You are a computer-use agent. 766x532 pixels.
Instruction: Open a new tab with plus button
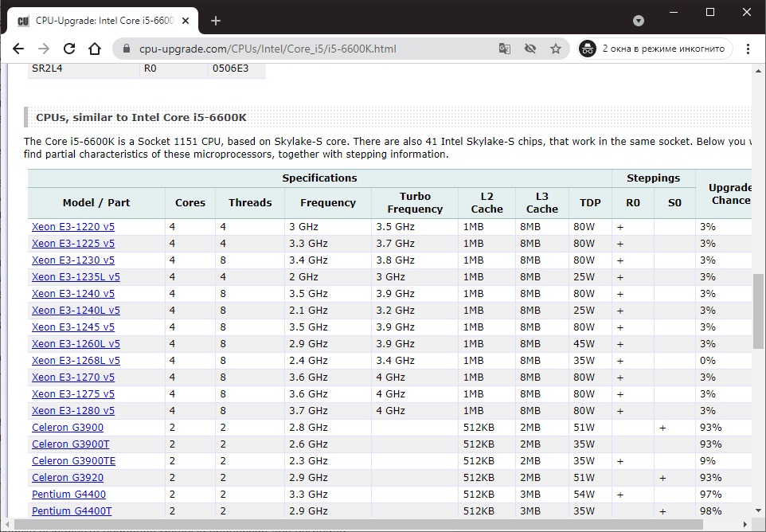216,21
